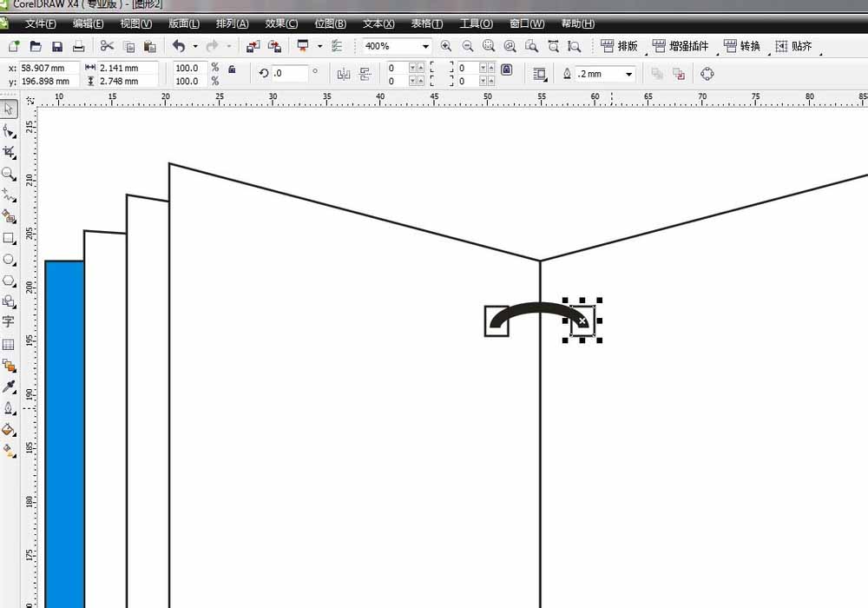Click the 贴齐 toolbar button
Screen dimensions: 868x608
(x=797, y=45)
